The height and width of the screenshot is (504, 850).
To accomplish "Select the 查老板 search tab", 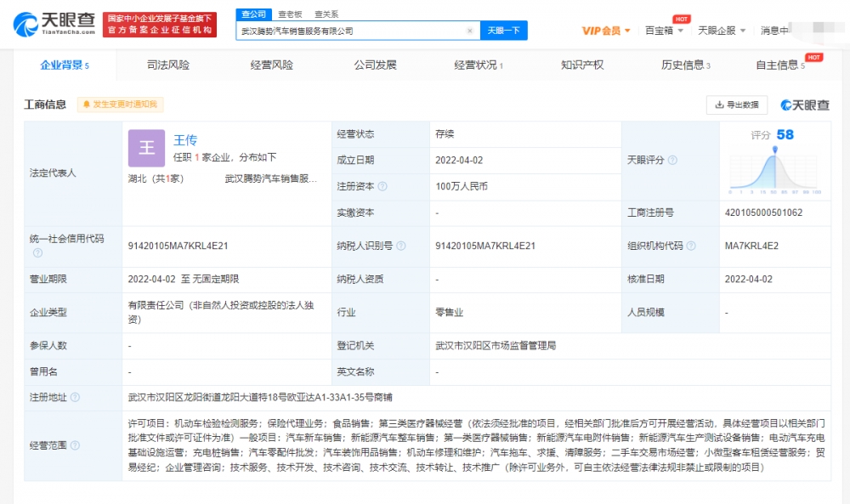I will point(290,14).
